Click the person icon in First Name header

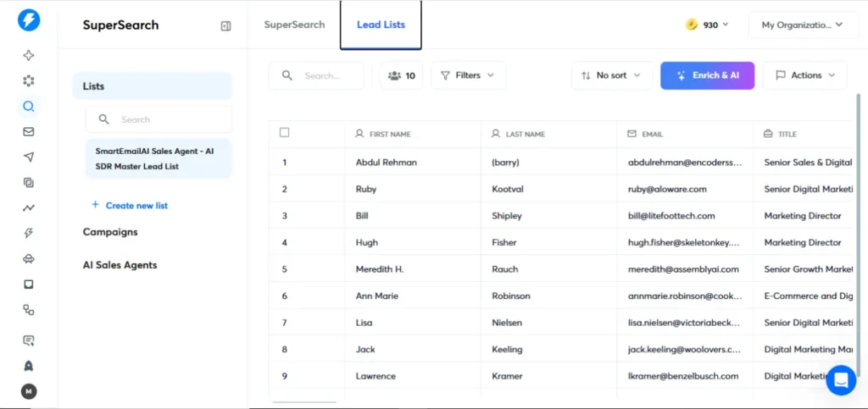[x=359, y=134]
